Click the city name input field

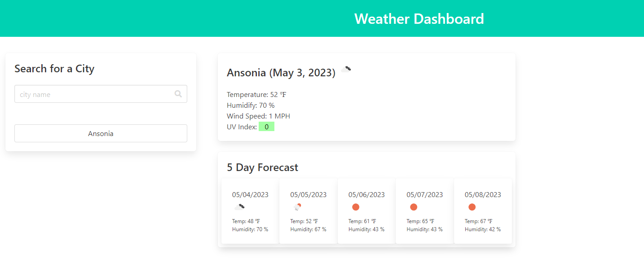101,94
